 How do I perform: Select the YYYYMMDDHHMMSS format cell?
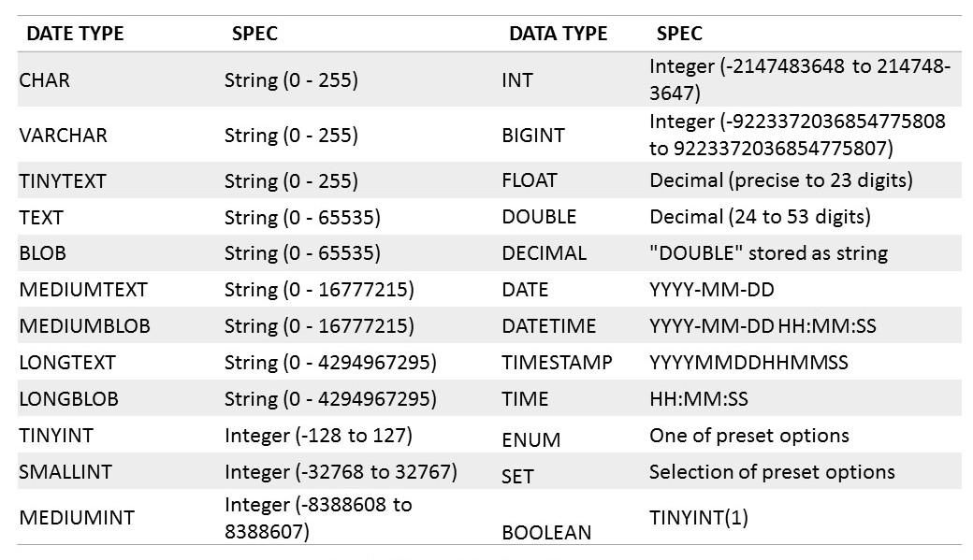click(x=748, y=363)
